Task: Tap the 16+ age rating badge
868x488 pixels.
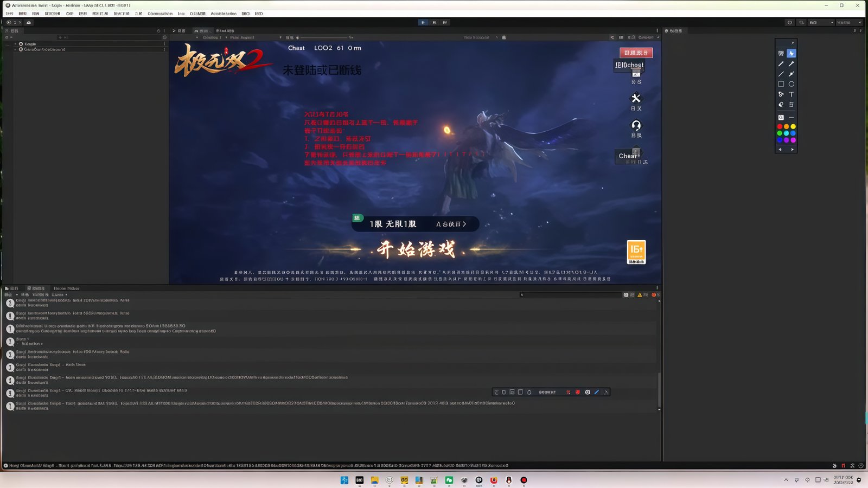Action: coord(636,252)
